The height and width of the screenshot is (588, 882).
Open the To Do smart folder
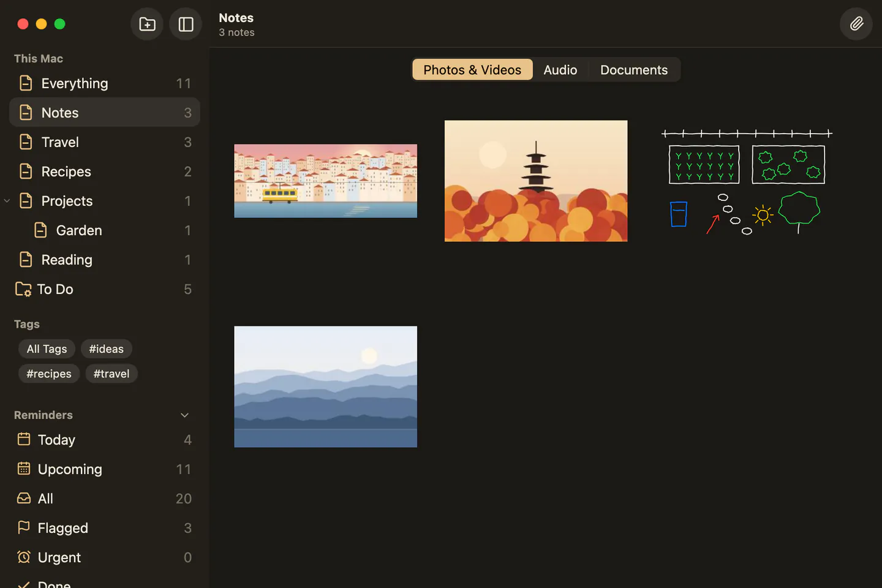click(x=105, y=289)
